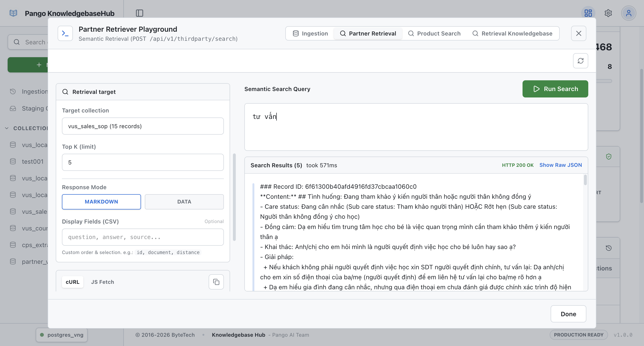
Task: Click the Semantic Search Query text area
Action: point(416,127)
